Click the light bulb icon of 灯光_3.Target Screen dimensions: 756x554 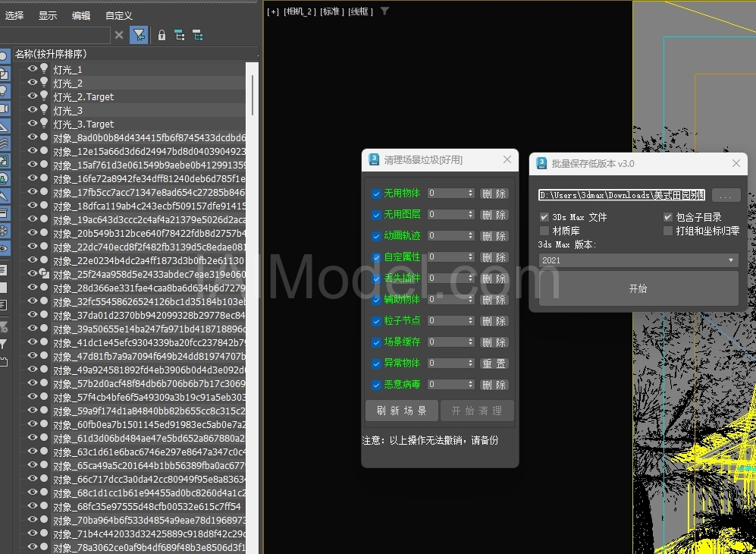click(x=44, y=124)
